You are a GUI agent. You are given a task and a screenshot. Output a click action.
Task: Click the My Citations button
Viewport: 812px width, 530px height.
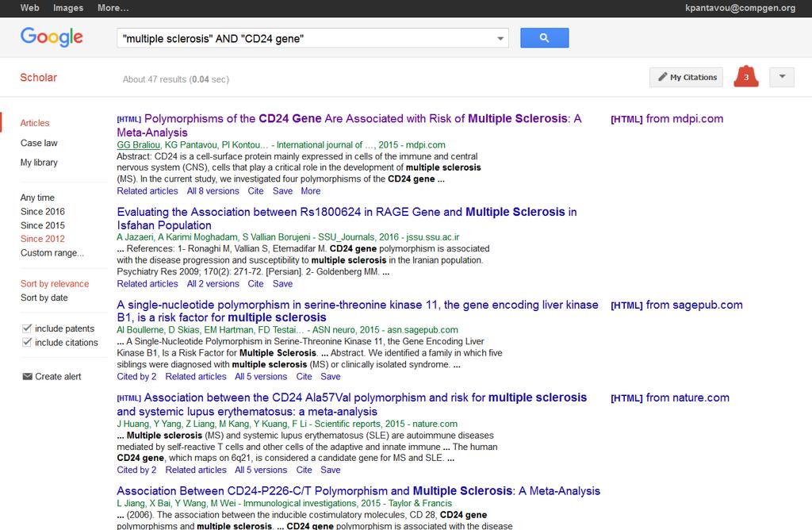[686, 77]
